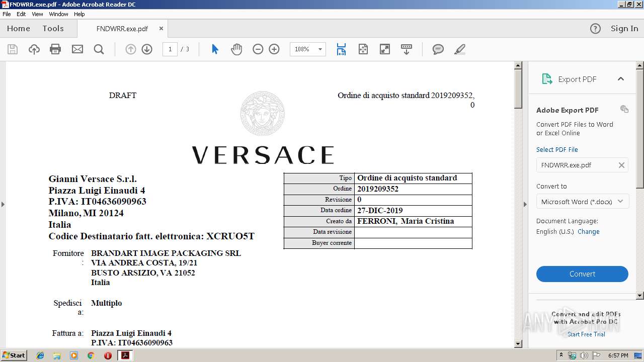
Task: Click Acrobat Reader taskbar icon
Action: 125,355
